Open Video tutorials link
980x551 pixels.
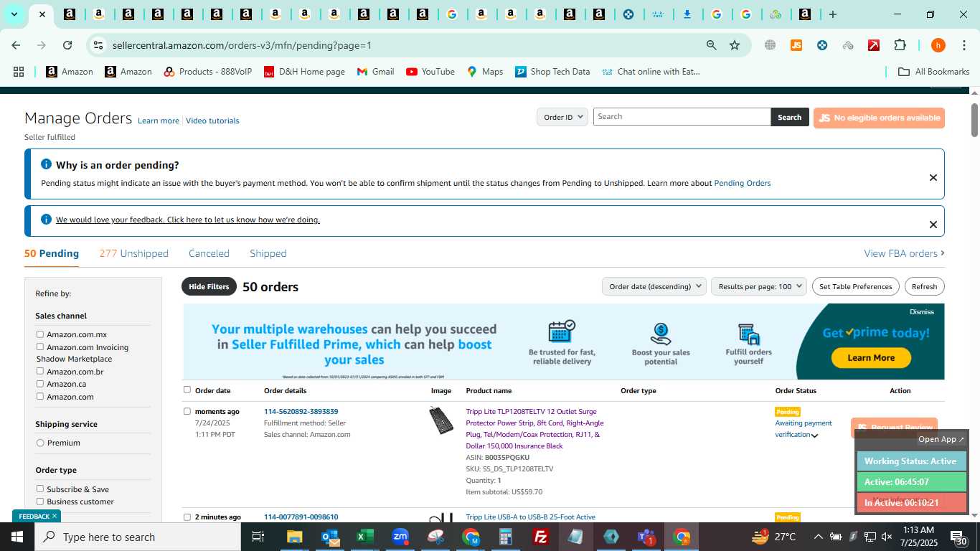212,121
